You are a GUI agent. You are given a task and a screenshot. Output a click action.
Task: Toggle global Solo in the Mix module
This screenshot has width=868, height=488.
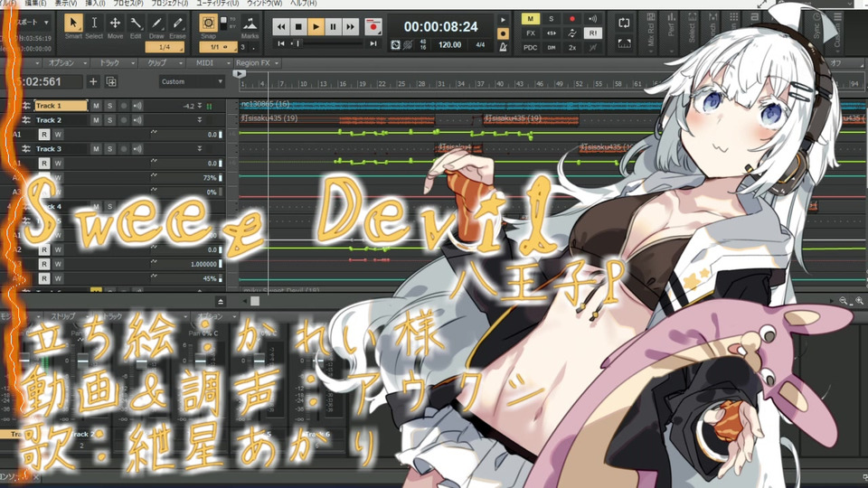coord(551,19)
